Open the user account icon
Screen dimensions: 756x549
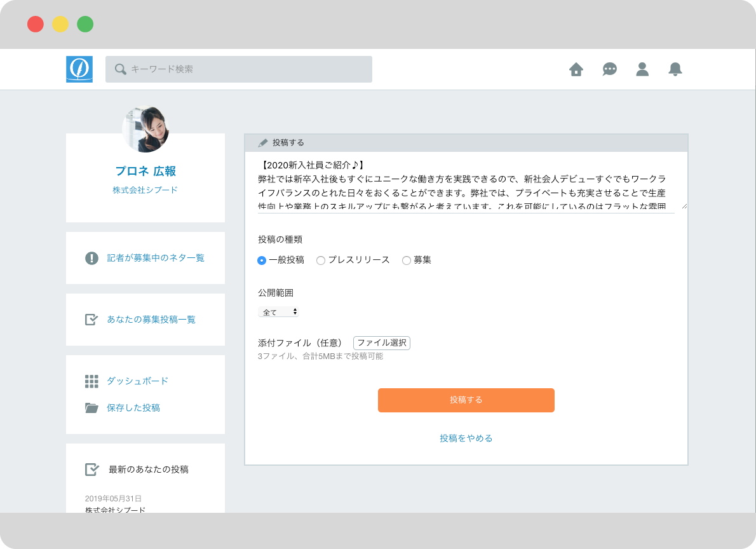642,69
